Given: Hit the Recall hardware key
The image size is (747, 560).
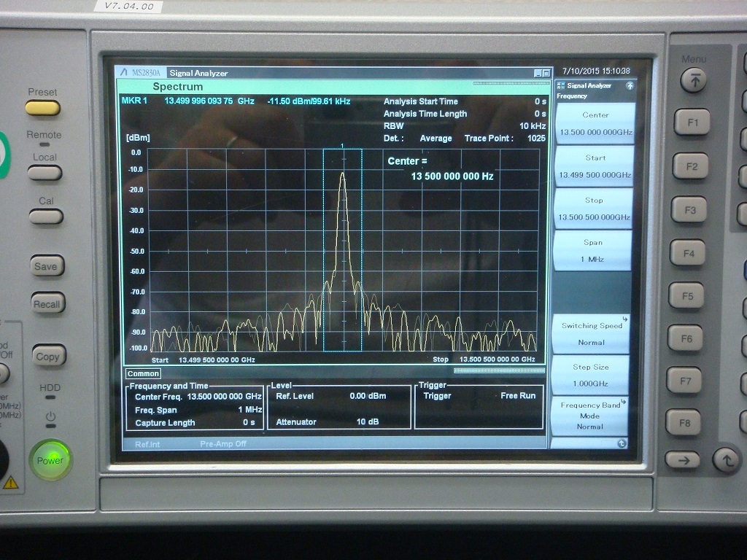Looking at the screenshot, I should pos(47,304).
